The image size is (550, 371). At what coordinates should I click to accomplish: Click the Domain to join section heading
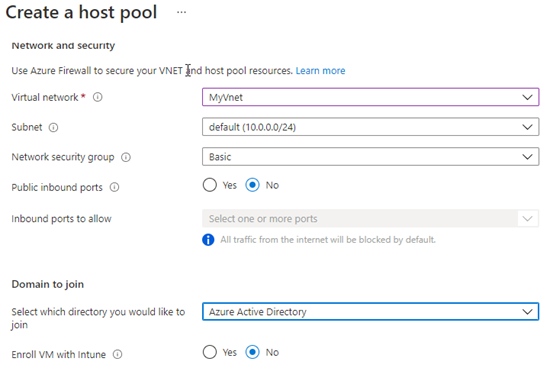(48, 284)
